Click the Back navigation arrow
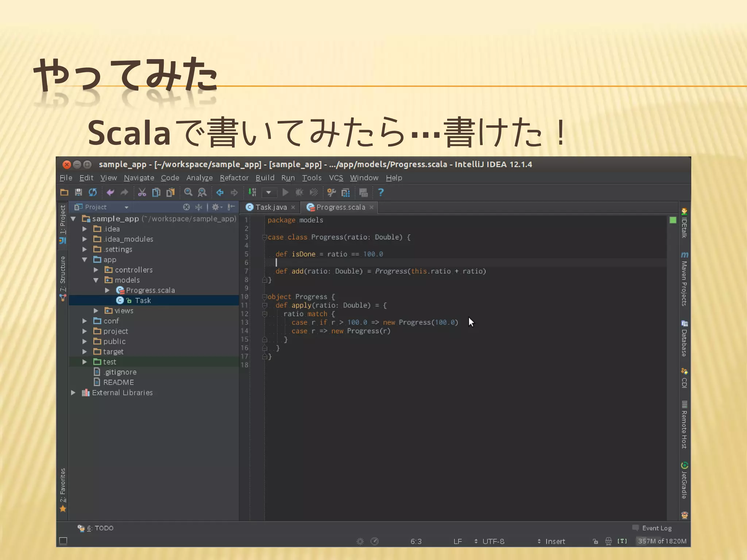The height and width of the screenshot is (560, 747). point(220,192)
